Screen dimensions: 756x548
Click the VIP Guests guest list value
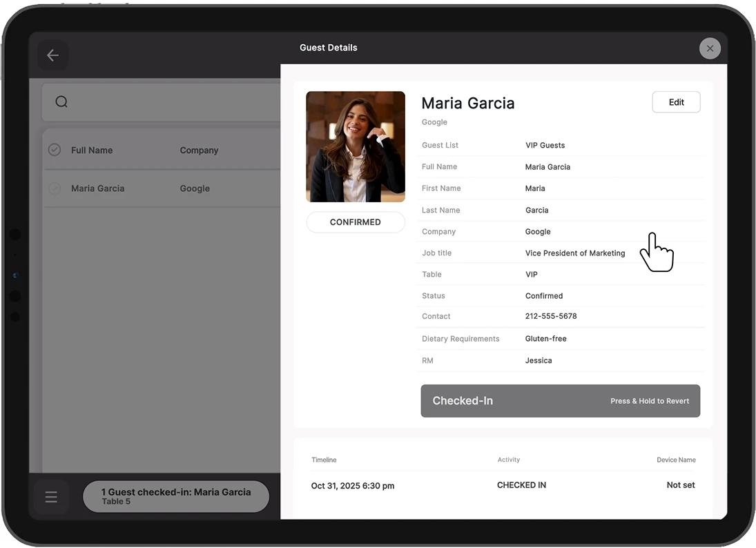545,145
